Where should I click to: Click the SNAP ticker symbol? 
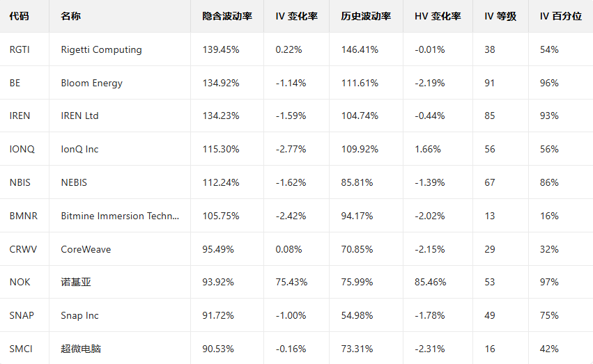22,315
